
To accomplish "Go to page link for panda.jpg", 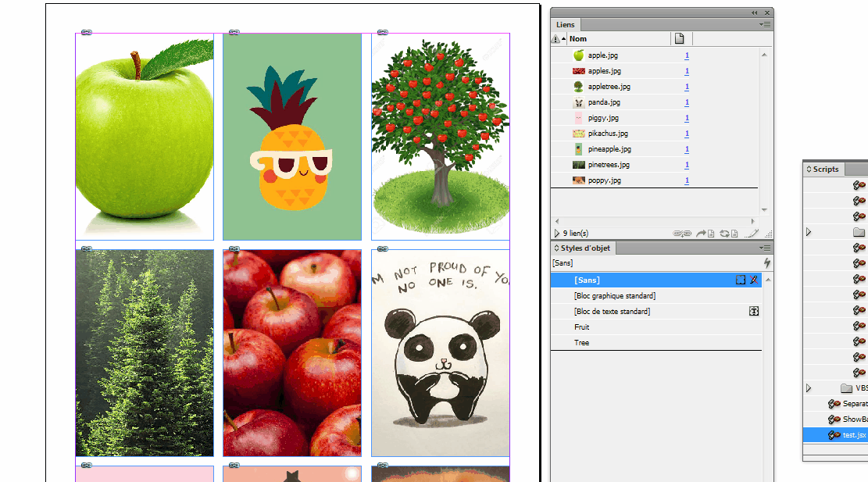I will point(687,102).
